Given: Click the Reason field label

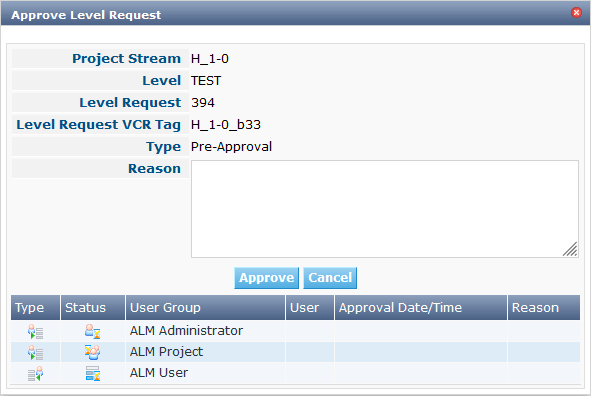Looking at the screenshot, I should coord(154,168).
